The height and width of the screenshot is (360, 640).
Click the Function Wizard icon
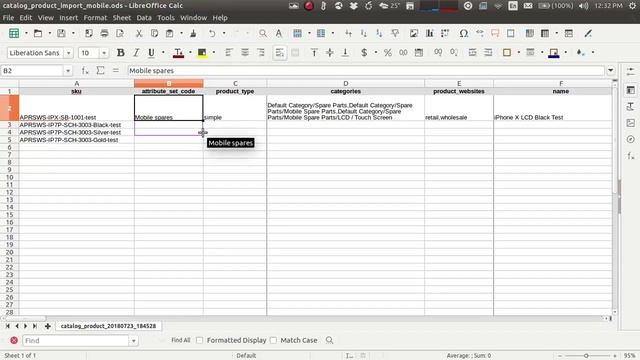85,71
